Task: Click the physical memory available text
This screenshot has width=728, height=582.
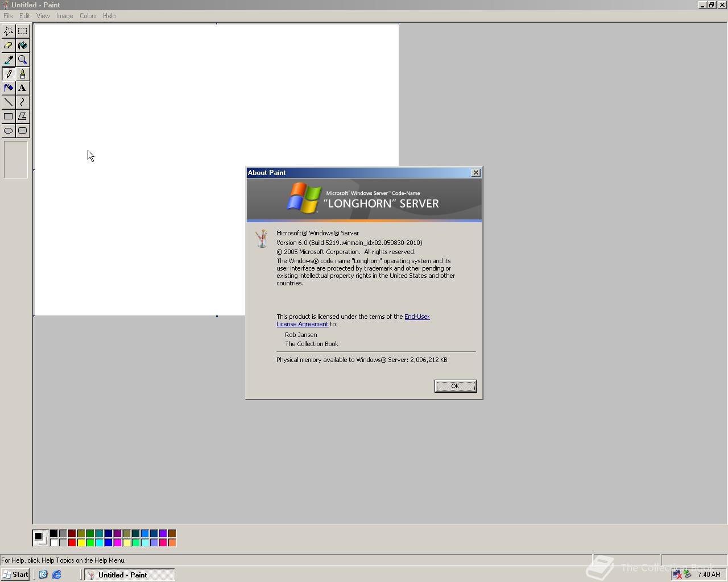Action: point(362,360)
